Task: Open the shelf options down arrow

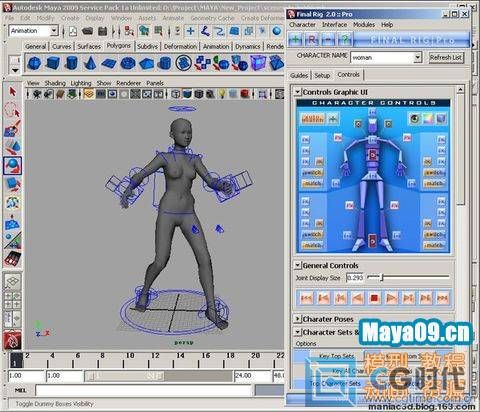Action: [x=15, y=71]
